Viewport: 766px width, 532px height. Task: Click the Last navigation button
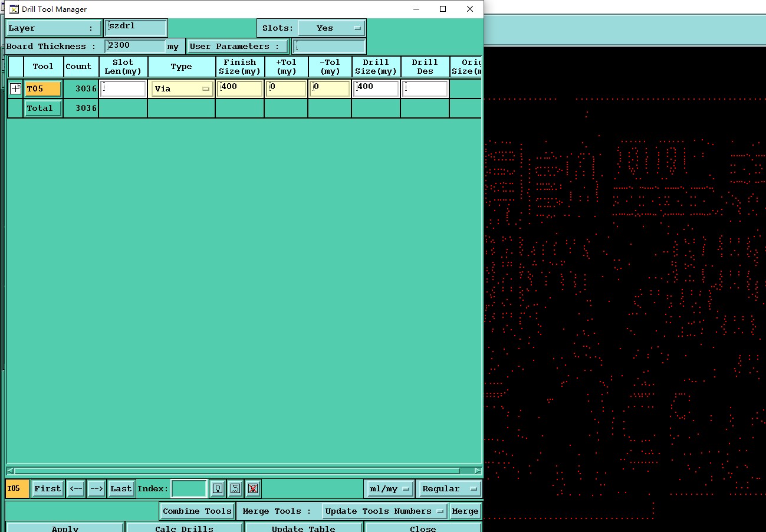coord(121,488)
